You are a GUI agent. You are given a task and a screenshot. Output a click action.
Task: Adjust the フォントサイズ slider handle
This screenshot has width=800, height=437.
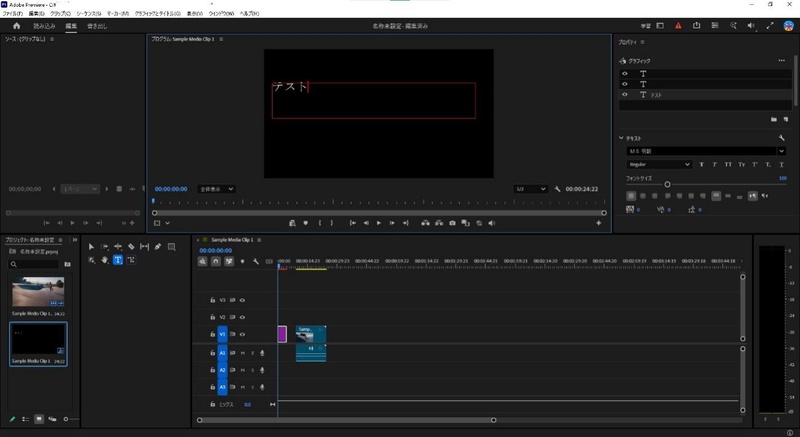(667, 185)
